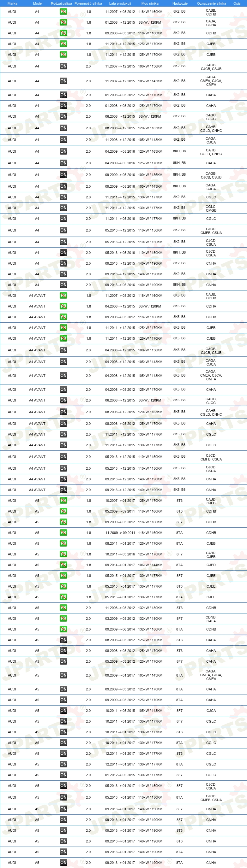
Task: Click the production date 03.2009 -> 03.2012
Action: tap(120, 619)
